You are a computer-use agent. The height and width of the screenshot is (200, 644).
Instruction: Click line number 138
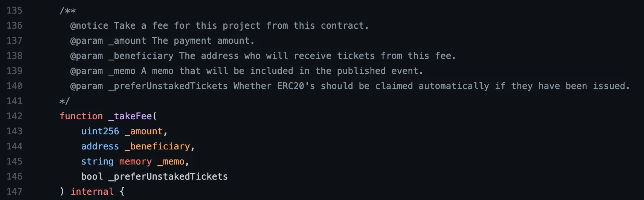[14, 56]
